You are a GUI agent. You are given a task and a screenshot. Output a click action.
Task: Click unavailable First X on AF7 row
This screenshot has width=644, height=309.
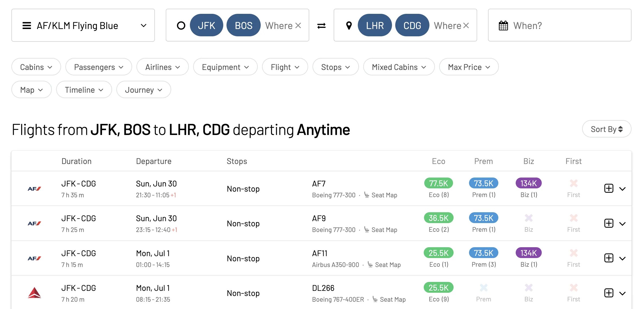coord(573,184)
